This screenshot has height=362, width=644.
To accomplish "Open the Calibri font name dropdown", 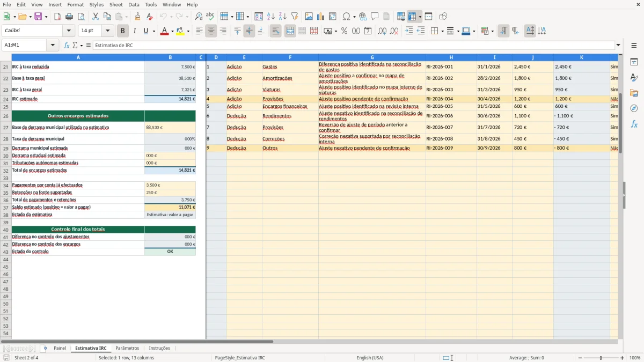I will point(69,31).
